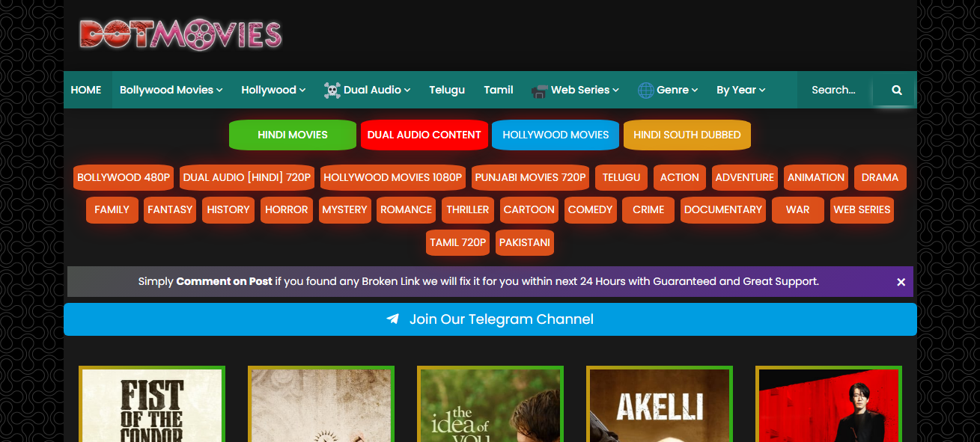Choose the DOCUMENTARY genre tag

click(x=723, y=210)
